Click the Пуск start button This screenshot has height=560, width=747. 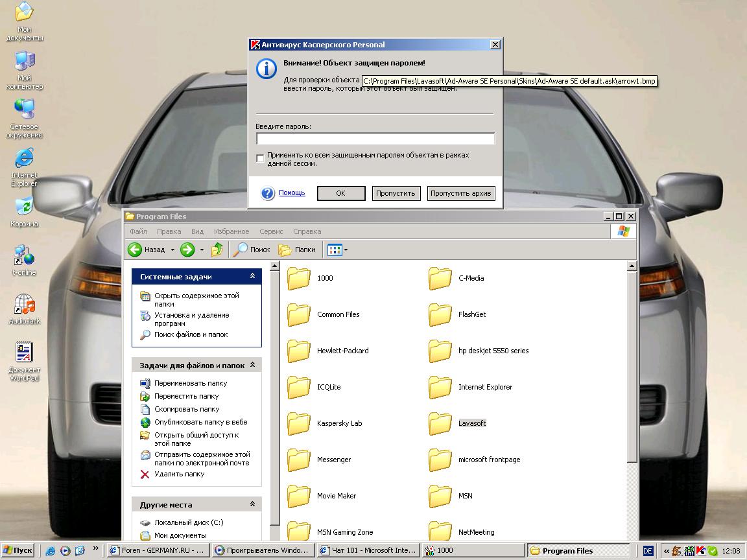[x=18, y=550]
